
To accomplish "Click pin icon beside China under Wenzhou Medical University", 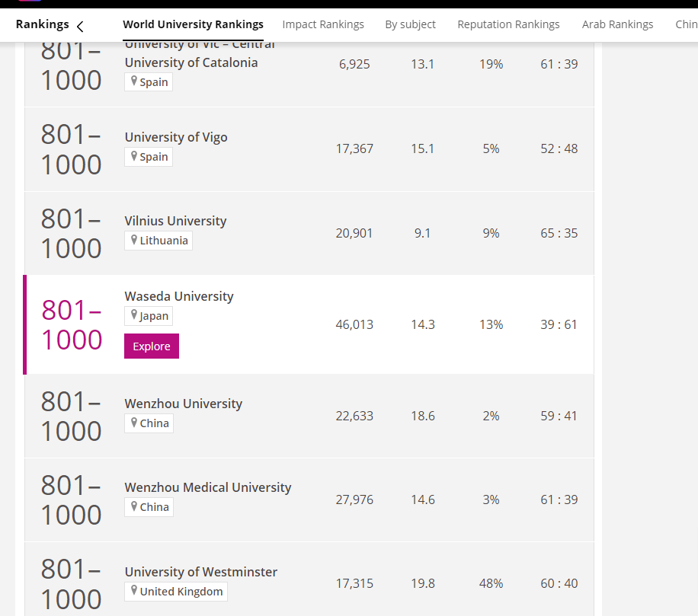I will pos(134,506).
